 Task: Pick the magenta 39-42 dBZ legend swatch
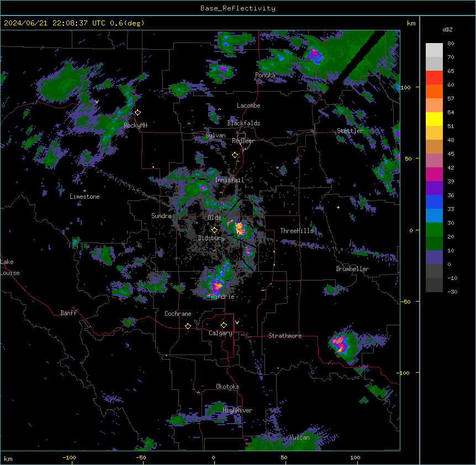tap(434, 174)
